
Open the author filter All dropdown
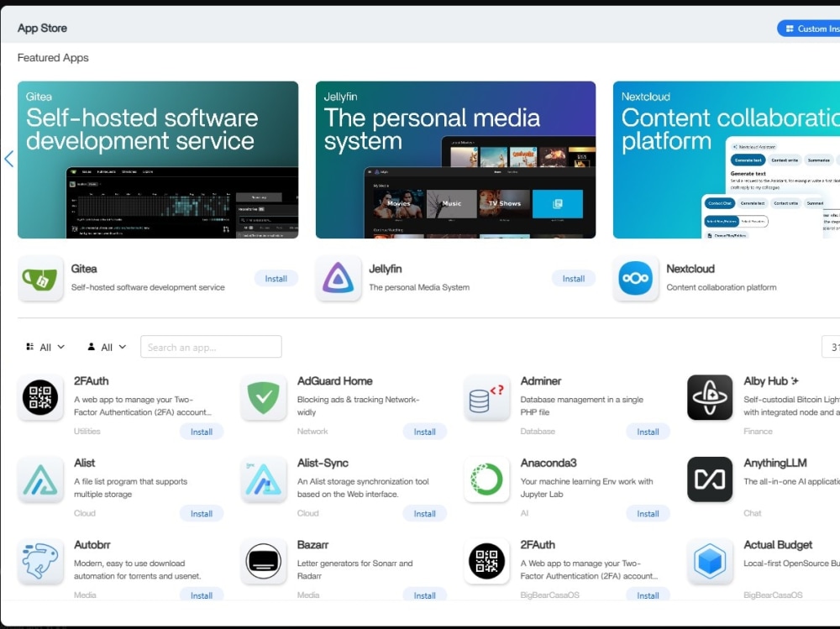[x=107, y=347]
